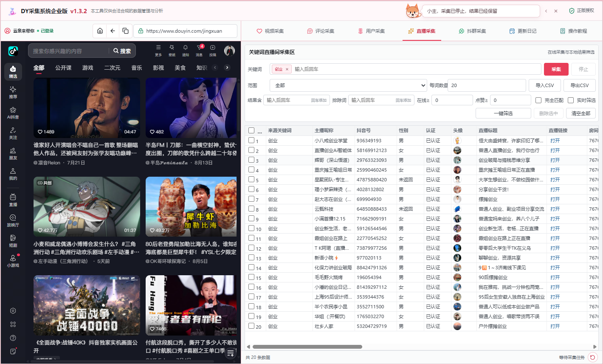Click Douyin 搜索 button
Viewport: 603px width, 364px height.
point(122,51)
